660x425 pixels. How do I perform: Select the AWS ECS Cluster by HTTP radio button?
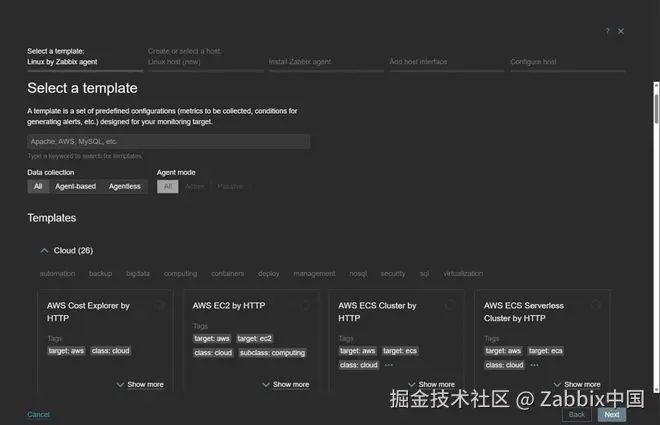tap(450, 305)
